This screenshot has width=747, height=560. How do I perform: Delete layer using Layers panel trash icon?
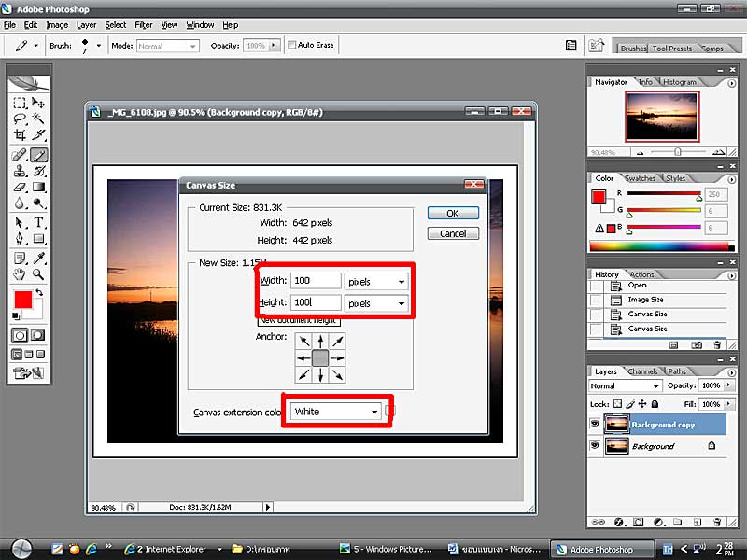pos(717,522)
